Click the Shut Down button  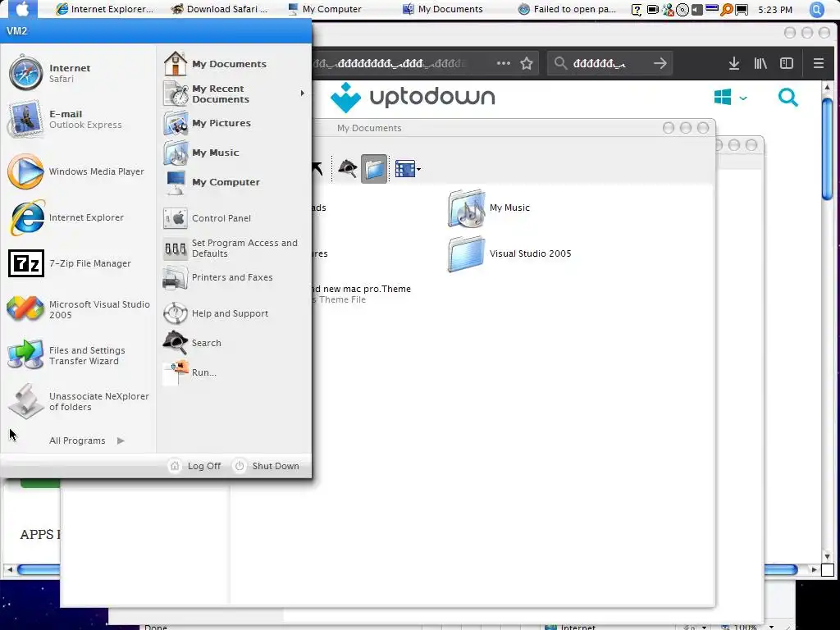267,466
